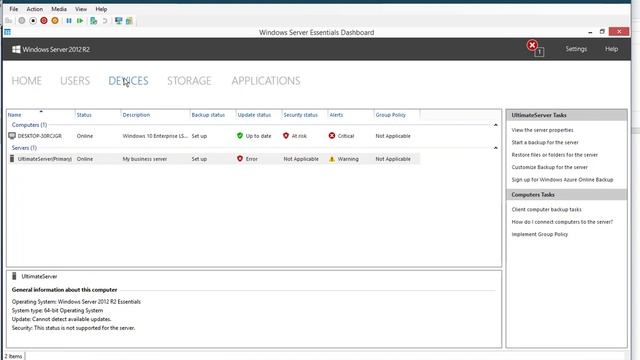Click the Turn Off VM toolbar icon
Viewport: 640px width, 360px height.
[33, 20]
